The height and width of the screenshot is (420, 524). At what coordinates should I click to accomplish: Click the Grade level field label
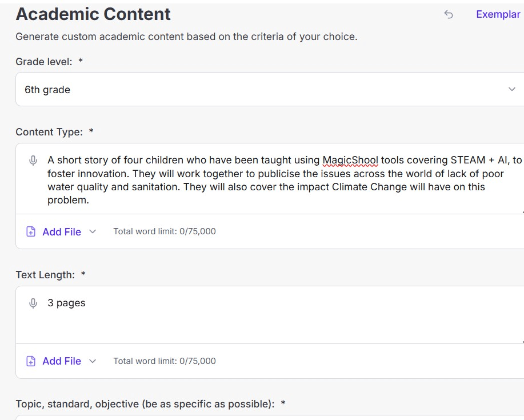tap(44, 62)
